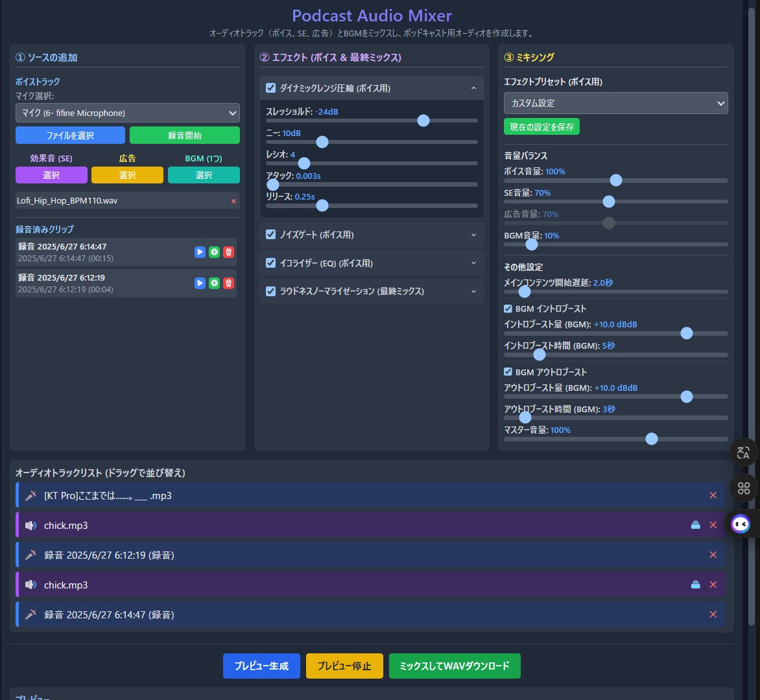760x700 pixels.
Task: Select an ad (広告) file
Action: point(128,175)
